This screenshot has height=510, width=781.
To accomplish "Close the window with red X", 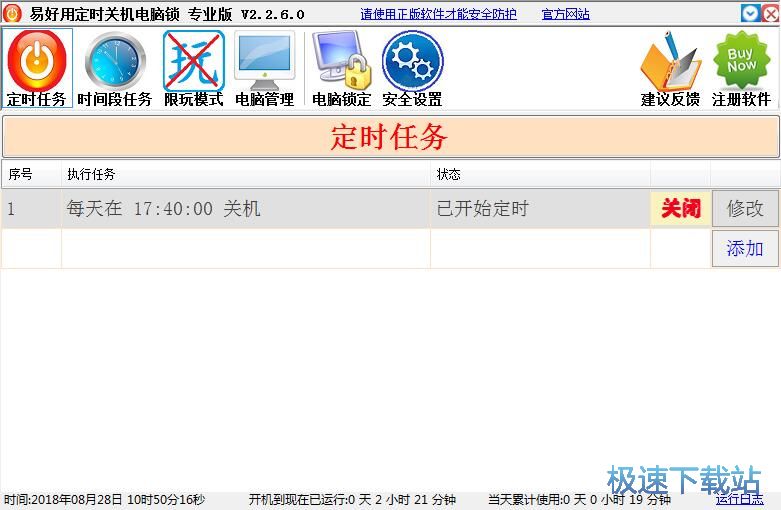I will (771, 13).
